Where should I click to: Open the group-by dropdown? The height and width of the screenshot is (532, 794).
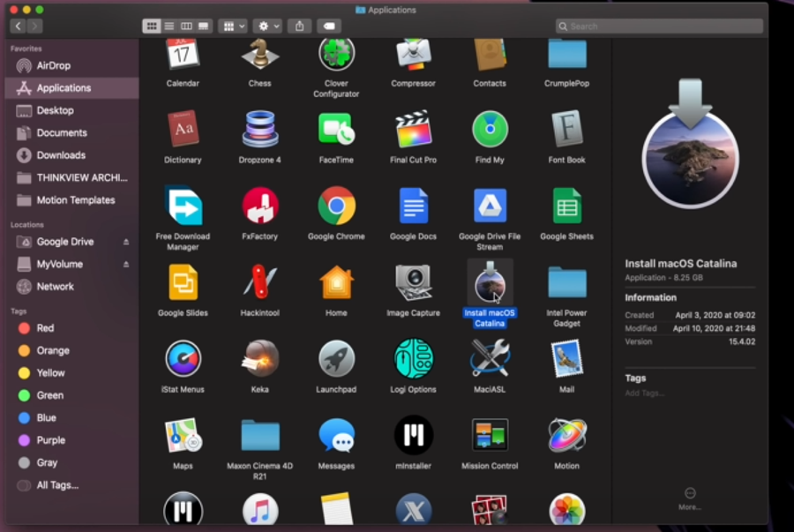(233, 26)
